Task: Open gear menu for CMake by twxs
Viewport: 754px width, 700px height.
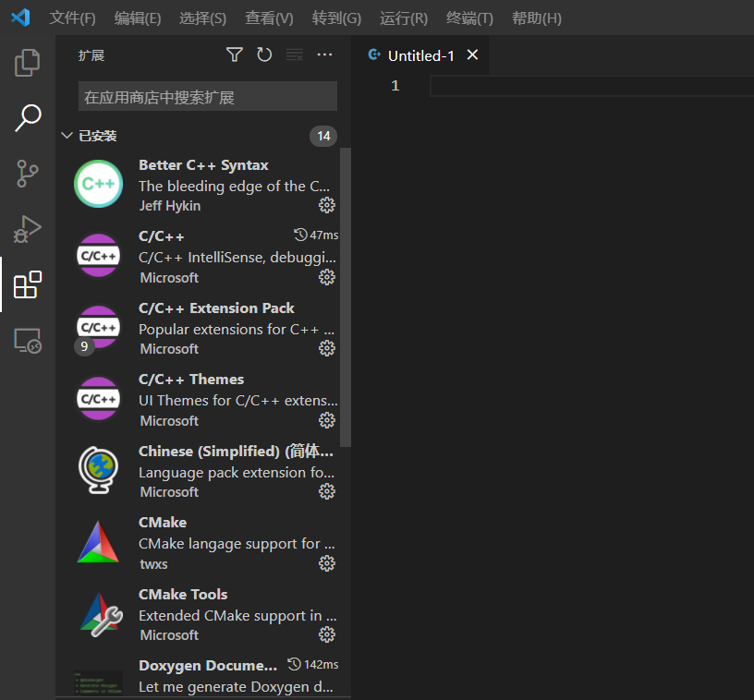Action: (327, 563)
